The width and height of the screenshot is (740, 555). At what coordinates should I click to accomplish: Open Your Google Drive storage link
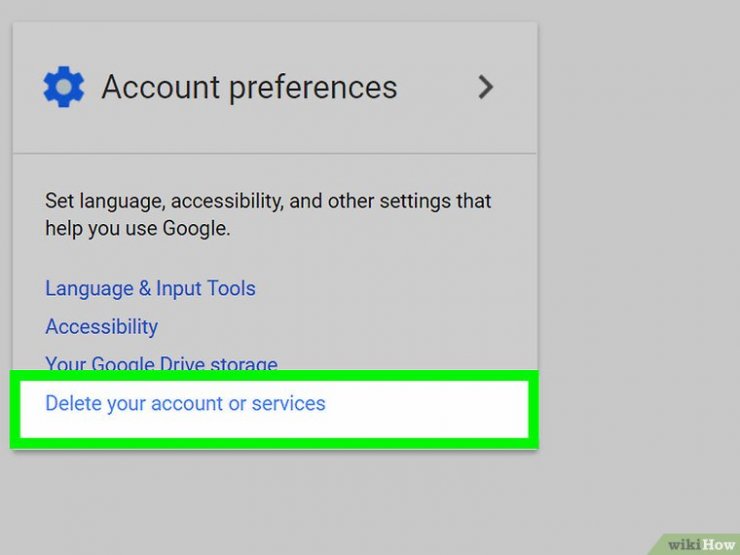click(x=161, y=364)
